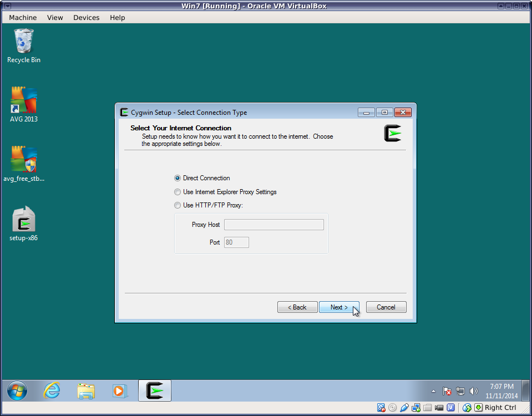
Task: Close the Cygwin Setup dialog window
Action: pos(403,112)
